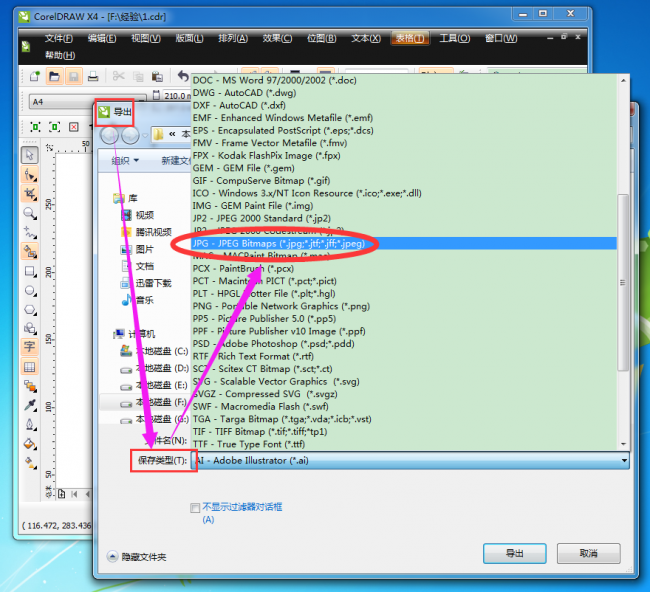
Task: Click the 取消 cancel button
Action: [589, 553]
